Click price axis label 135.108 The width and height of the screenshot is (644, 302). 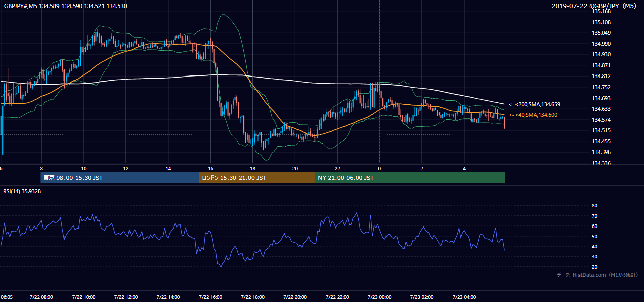click(x=601, y=22)
